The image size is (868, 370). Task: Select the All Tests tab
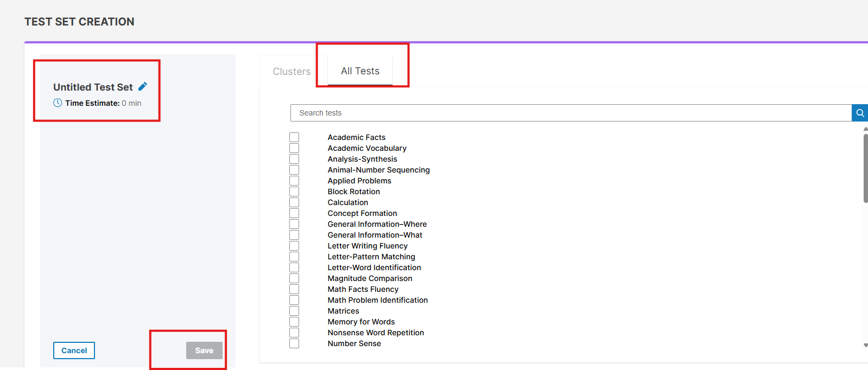tap(360, 71)
